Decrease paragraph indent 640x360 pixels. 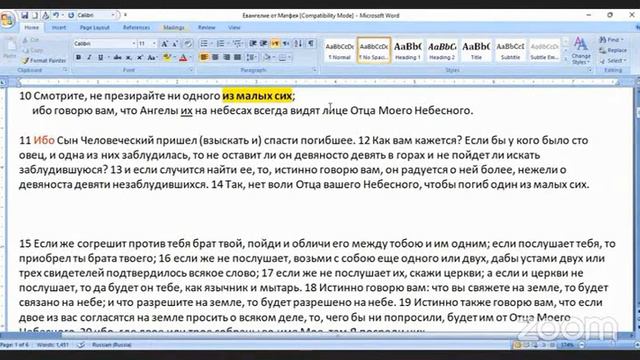click(x=253, y=44)
